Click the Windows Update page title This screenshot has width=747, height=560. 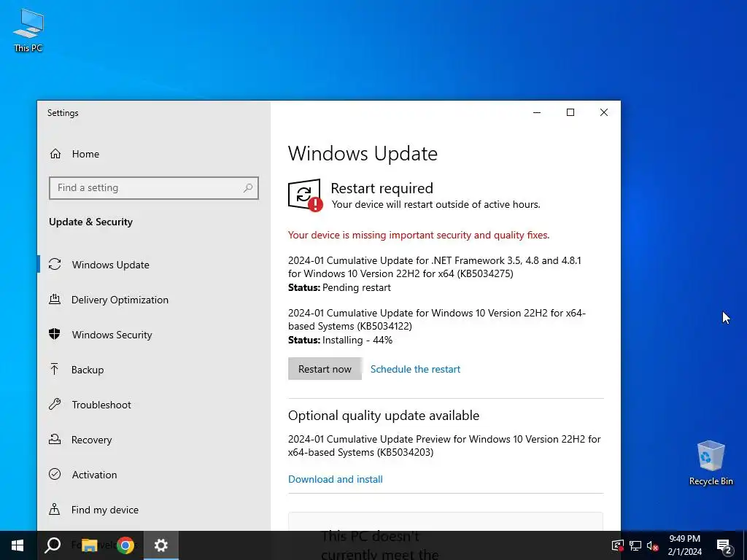pyautogui.click(x=363, y=153)
